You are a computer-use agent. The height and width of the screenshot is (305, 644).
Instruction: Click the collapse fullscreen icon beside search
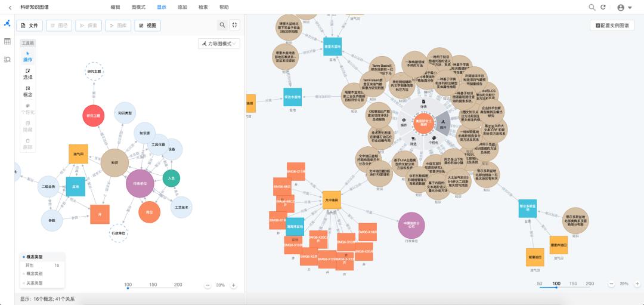tap(235, 25)
